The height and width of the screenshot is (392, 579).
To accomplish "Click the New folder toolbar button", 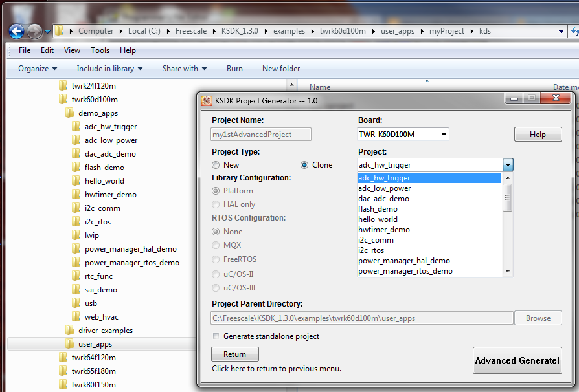I will (281, 69).
